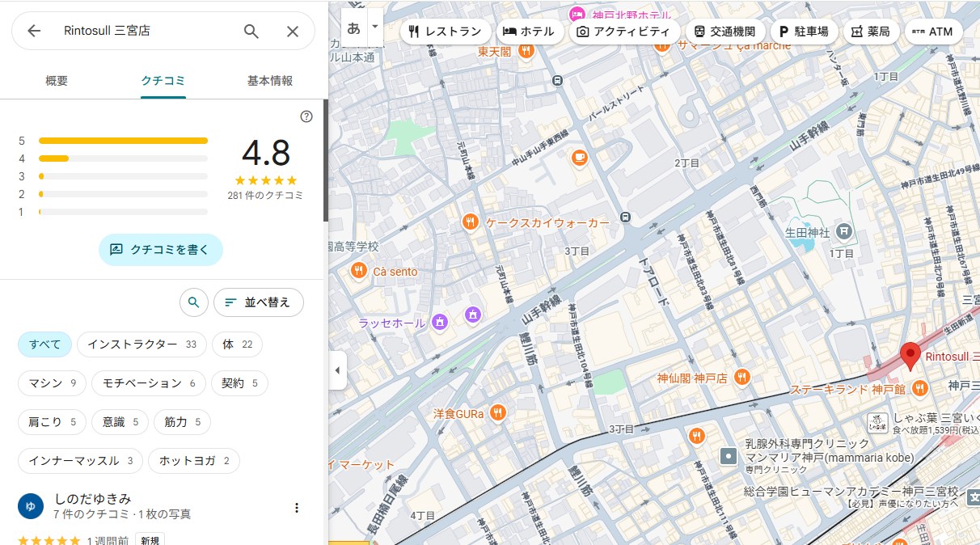
Task: Expand the input method dropdown arrow
Action: [374, 27]
